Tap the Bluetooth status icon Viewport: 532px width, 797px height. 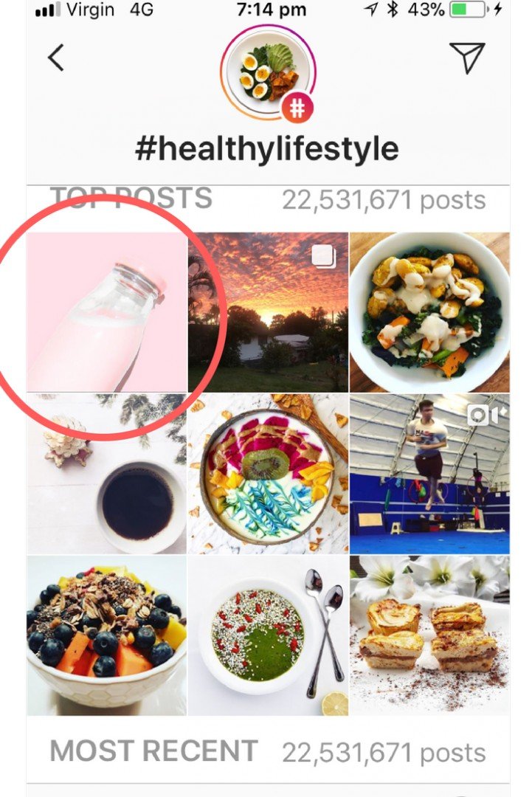[393, 9]
